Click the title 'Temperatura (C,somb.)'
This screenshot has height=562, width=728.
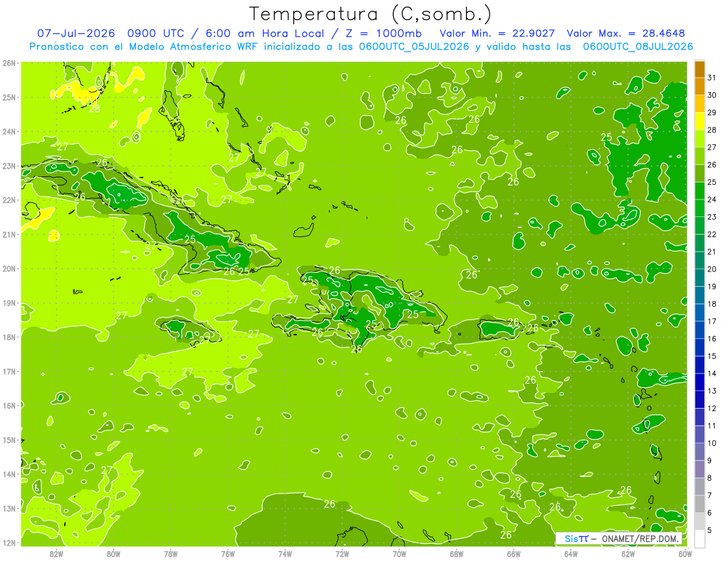point(371,14)
